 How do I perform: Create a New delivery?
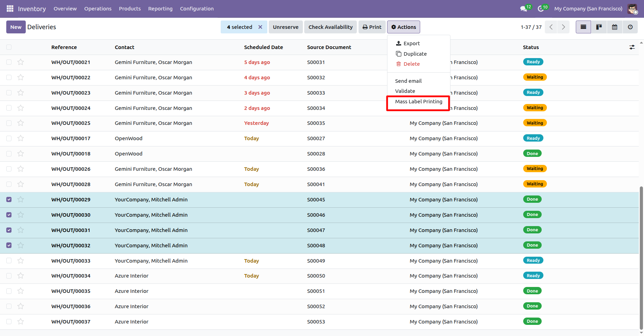(x=16, y=27)
